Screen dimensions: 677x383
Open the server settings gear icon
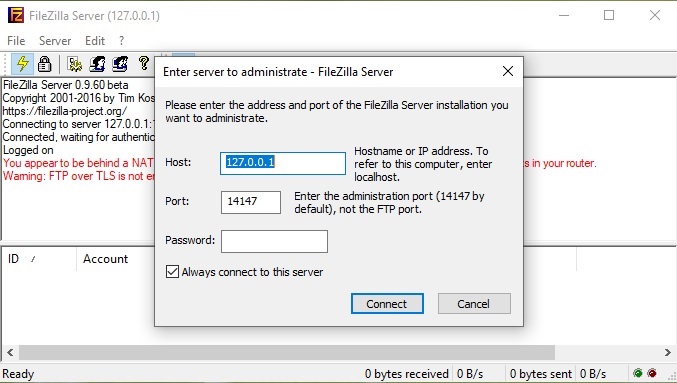[x=75, y=64]
